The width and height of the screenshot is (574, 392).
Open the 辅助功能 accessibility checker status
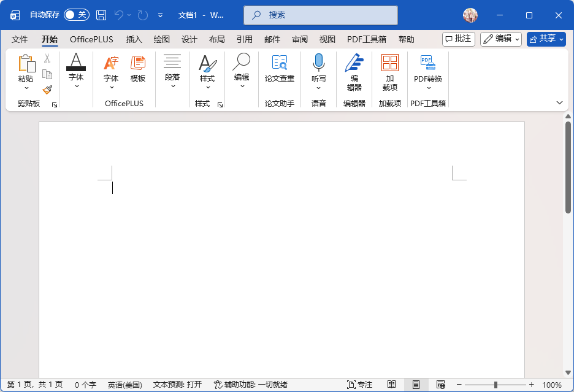[251, 385]
